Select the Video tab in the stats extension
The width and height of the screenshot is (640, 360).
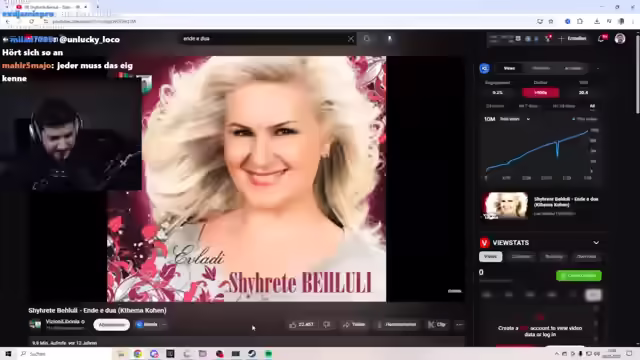[509, 68]
